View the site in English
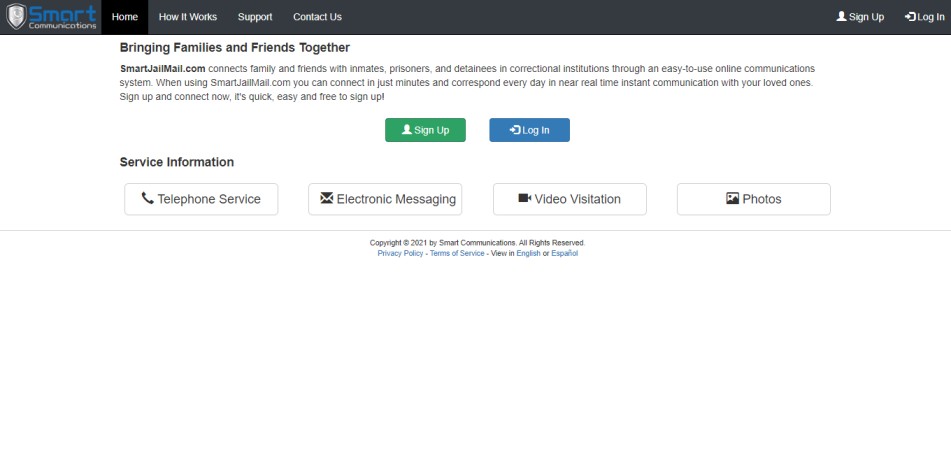951x453 pixels. [x=528, y=253]
